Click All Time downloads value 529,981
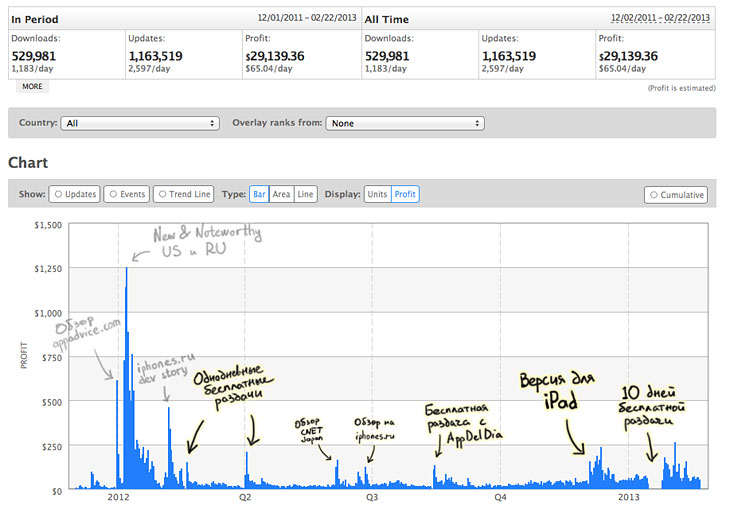This screenshot has width=730, height=509. click(x=387, y=56)
